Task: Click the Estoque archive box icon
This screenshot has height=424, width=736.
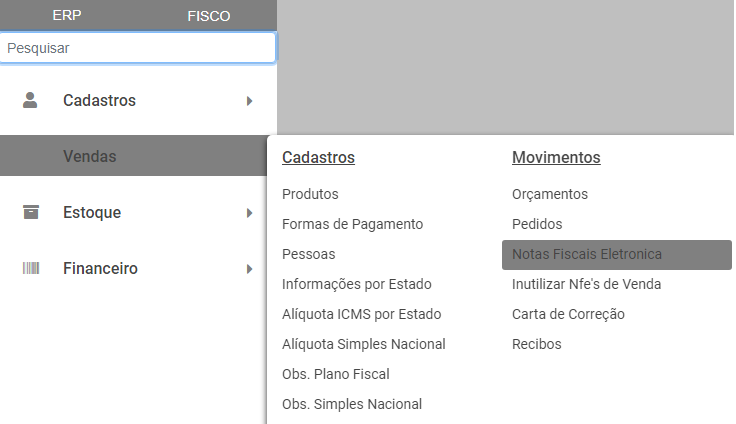Action: pyautogui.click(x=30, y=212)
